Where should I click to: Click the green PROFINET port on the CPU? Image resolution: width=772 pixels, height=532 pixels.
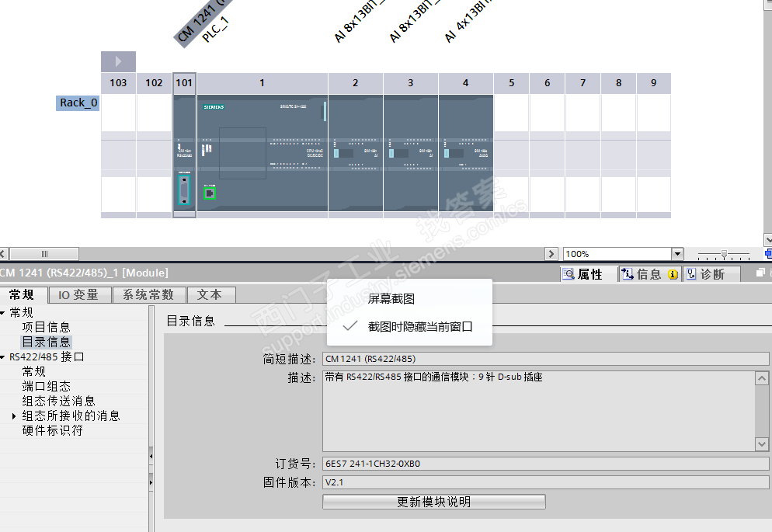click(x=210, y=193)
